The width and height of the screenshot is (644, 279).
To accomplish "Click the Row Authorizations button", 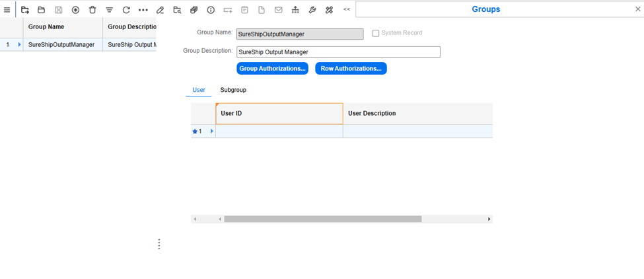I will [x=351, y=69].
